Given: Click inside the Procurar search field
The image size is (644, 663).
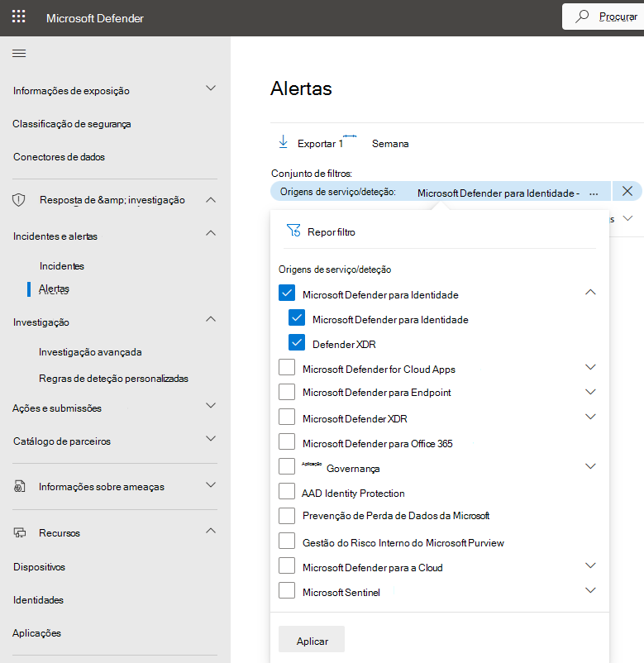Looking at the screenshot, I should point(612,16).
